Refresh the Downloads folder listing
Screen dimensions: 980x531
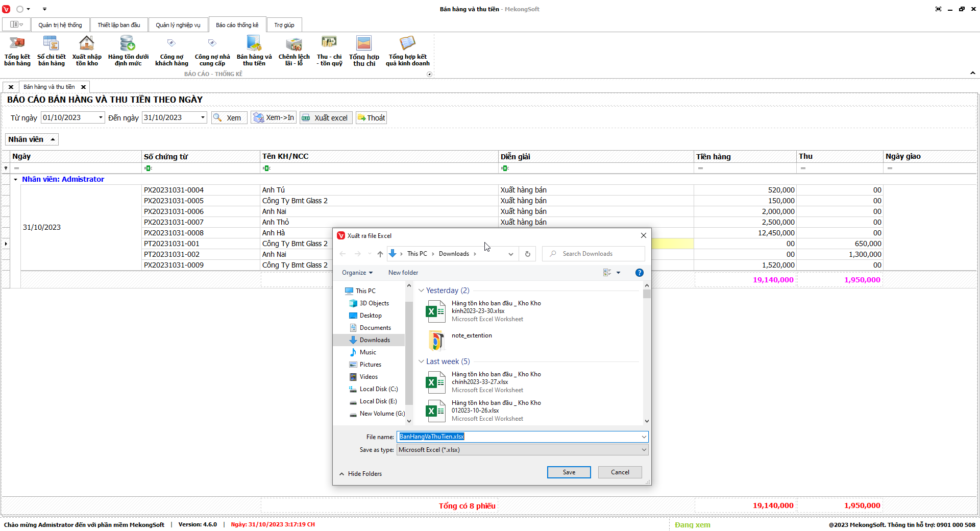tap(528, 254)
